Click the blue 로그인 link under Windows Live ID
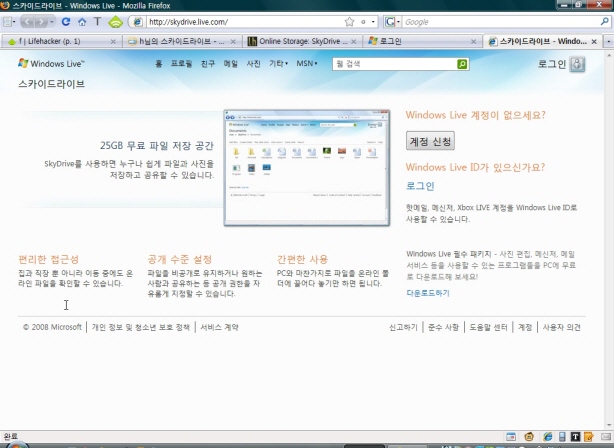The height and width of the screenshot is (448, 614). pyautogui.click(x=420, y=186)
